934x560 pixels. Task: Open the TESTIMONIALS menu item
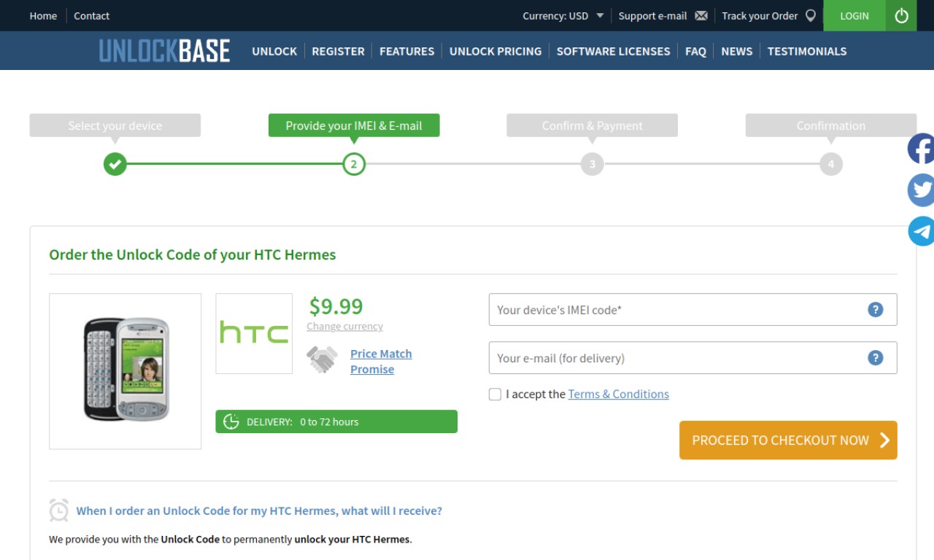(x=807, y=51)
